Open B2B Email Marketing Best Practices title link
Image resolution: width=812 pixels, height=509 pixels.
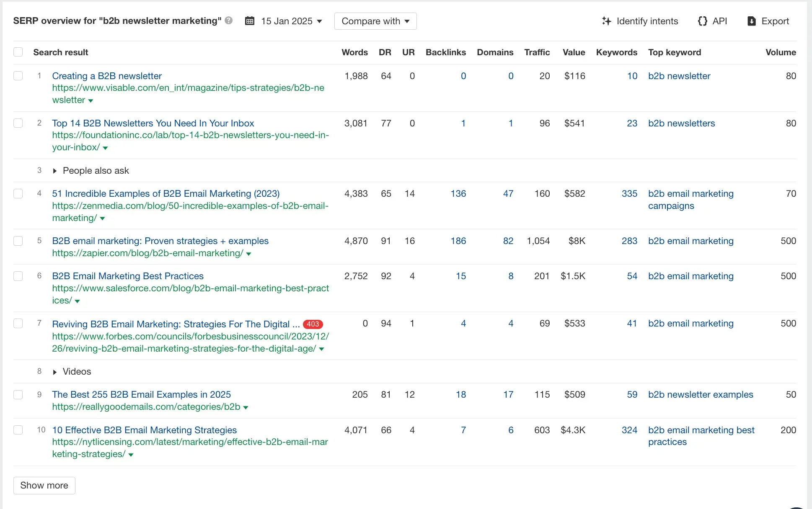pos(128,276)
